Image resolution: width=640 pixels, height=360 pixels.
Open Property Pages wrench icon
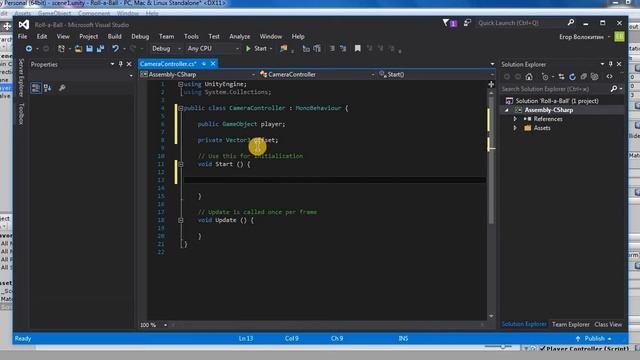point(62,88)
